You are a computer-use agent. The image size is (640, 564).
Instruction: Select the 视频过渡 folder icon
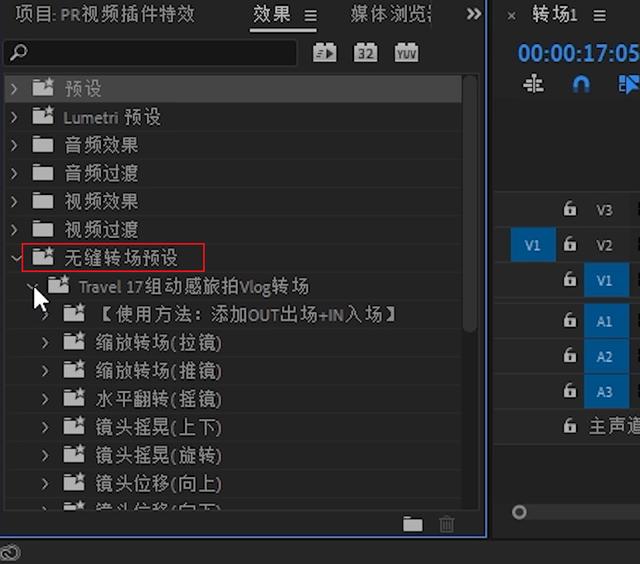tap(43, 229)
